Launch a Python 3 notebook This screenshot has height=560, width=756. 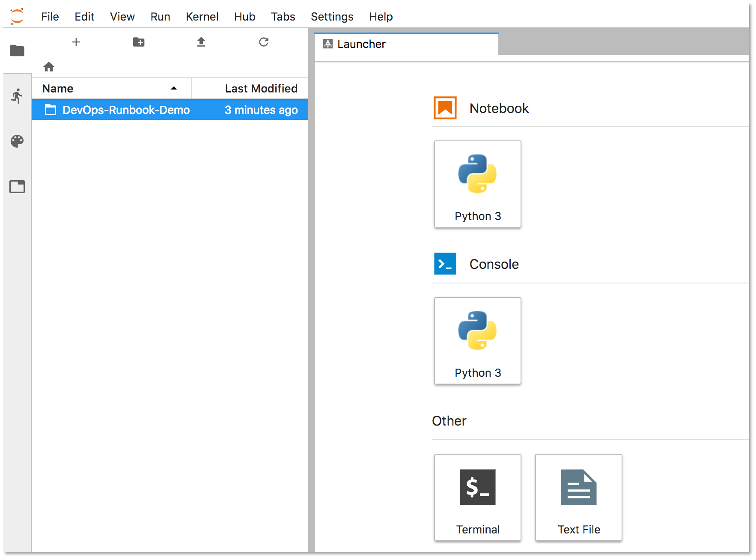[x=478, y=184]
